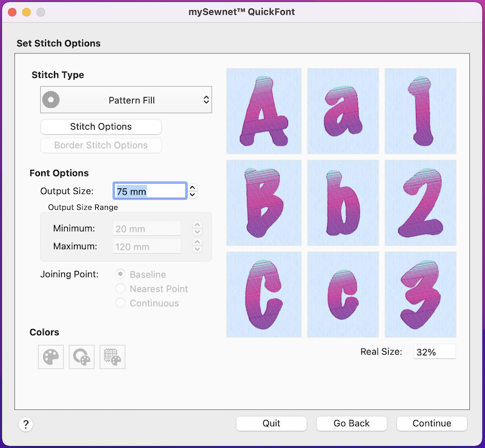Viewport: 485px width, 448px height.
Task: Click the thread color palette icon
Action: pyautogui.click(x=51, y=357)
